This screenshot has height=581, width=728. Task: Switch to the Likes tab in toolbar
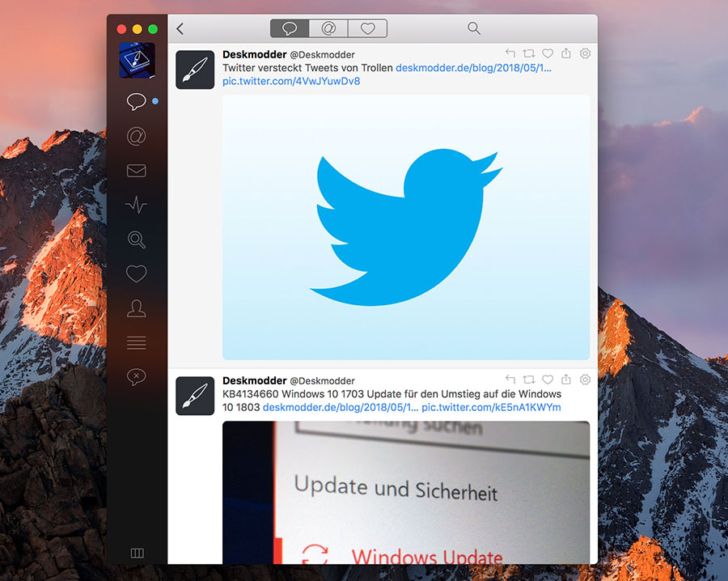tap(367, 28)
